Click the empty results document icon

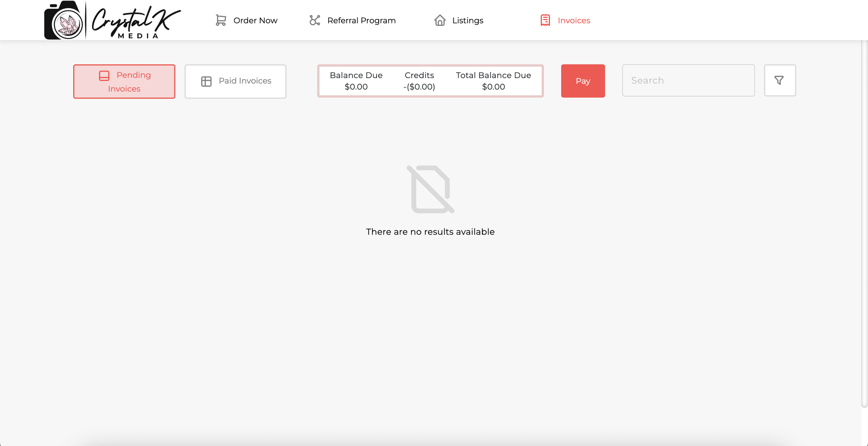[x=431, y=190]
